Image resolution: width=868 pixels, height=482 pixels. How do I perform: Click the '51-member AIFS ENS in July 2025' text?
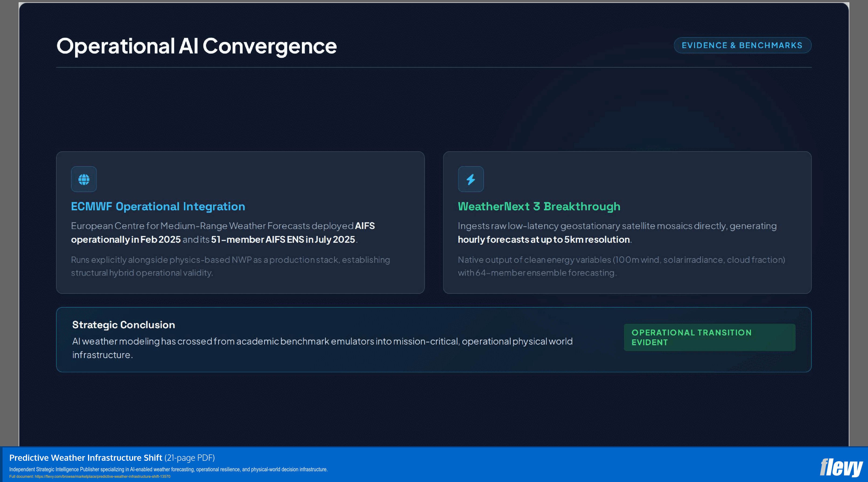tap(283, 239)
